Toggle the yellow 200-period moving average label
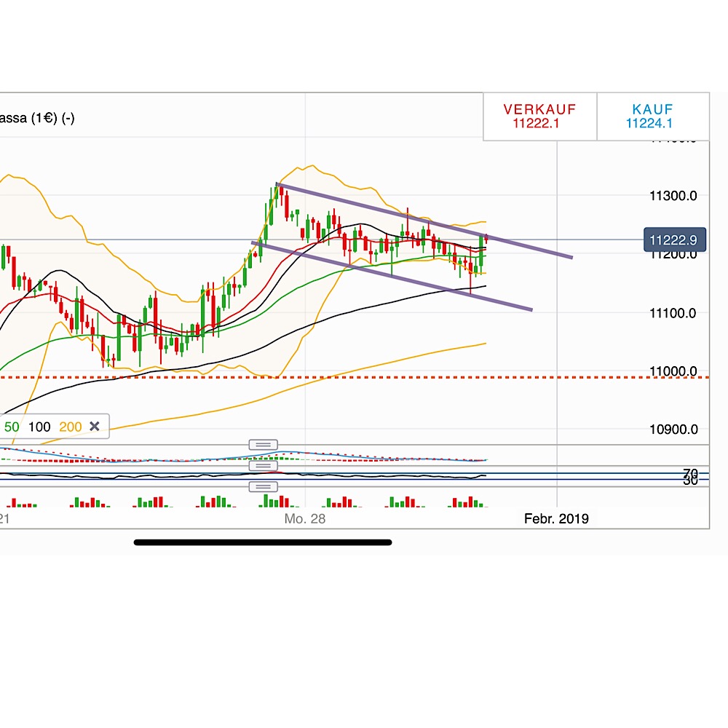The image size is (728, 728). click(x=71, y=427)
